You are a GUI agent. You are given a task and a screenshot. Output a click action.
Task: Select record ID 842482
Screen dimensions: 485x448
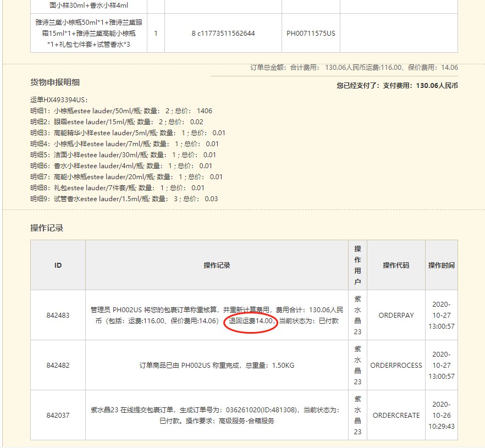[58, 366]
